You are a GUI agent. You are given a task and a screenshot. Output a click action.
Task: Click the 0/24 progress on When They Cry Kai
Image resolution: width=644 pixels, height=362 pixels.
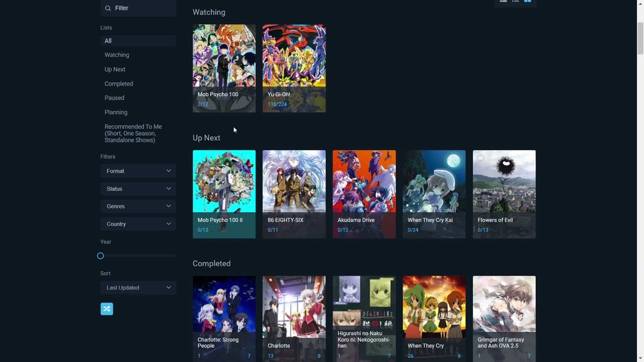pyautogui.click(x=413, y=230)
